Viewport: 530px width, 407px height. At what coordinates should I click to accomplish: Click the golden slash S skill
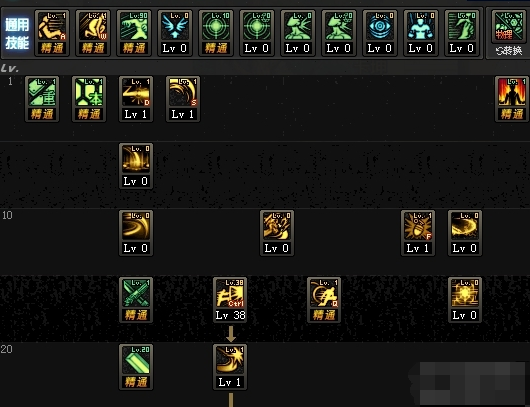pyautogui.click(x=183, y=99)
